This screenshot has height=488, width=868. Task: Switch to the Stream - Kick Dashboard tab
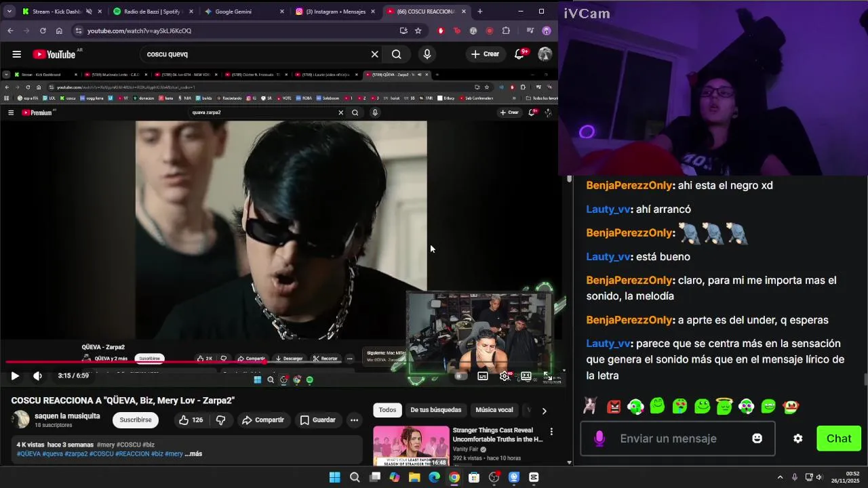point(56,12)
